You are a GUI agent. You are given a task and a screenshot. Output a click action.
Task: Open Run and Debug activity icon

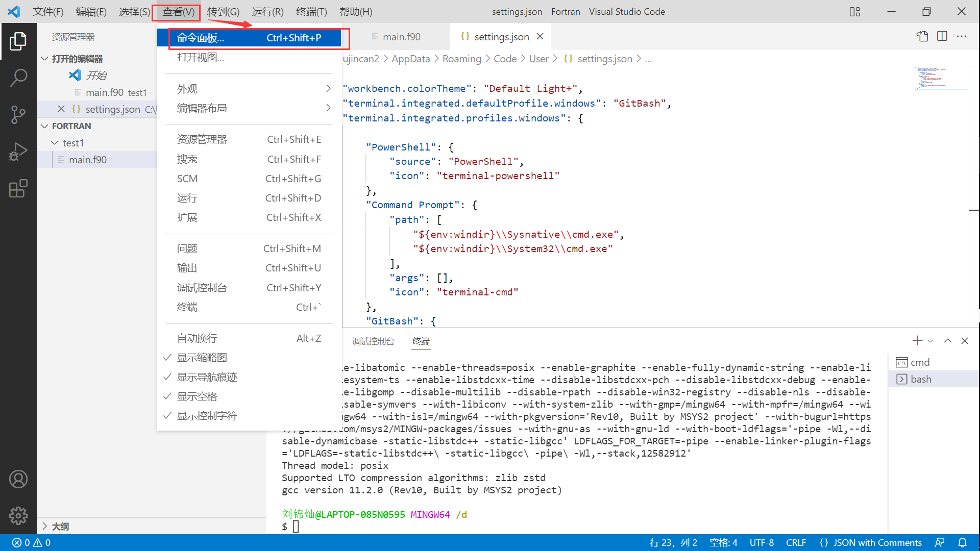click(18, 152)
